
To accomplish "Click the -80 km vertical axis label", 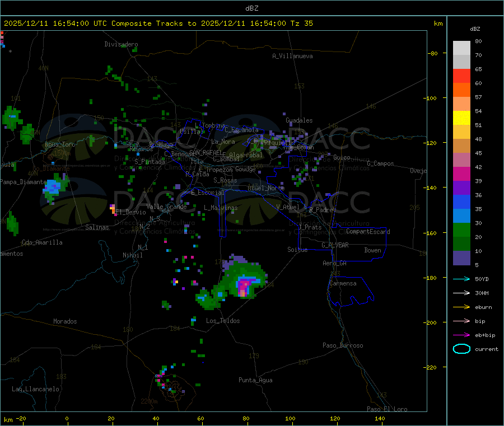I will [432, 53].
